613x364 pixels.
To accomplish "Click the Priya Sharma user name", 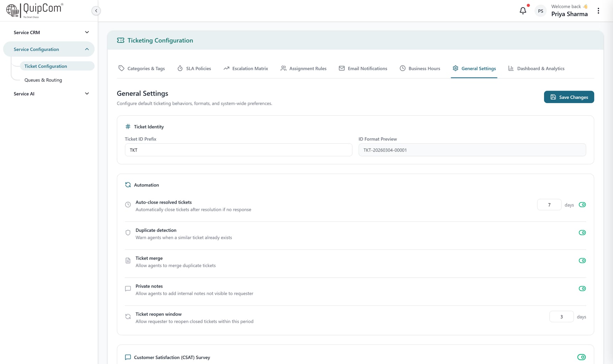I will 569,14.
